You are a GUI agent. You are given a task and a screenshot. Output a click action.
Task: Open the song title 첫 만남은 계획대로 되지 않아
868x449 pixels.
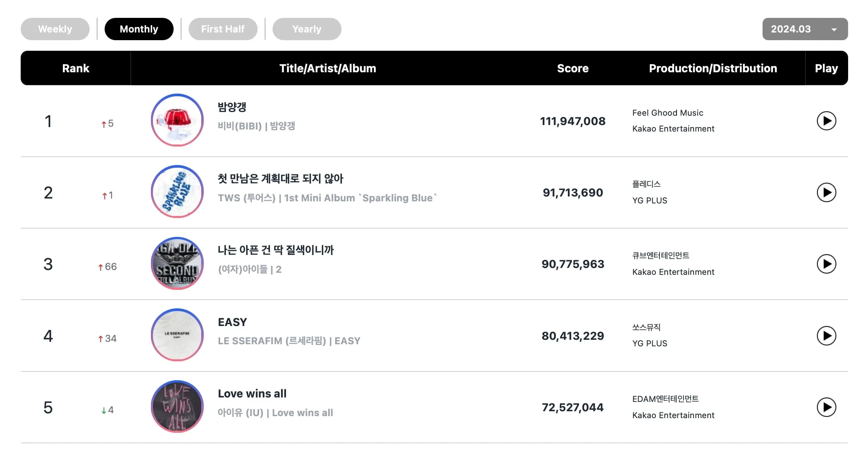coord(281,179)
